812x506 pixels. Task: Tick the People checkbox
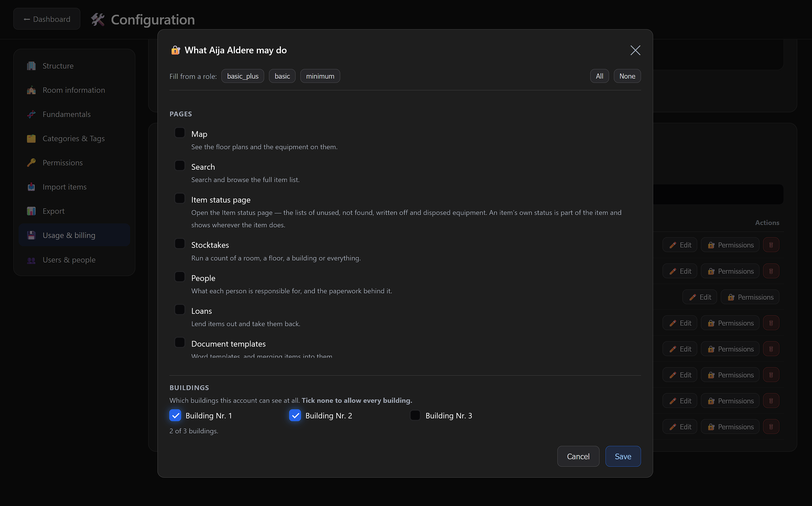(x=180, y=277)
